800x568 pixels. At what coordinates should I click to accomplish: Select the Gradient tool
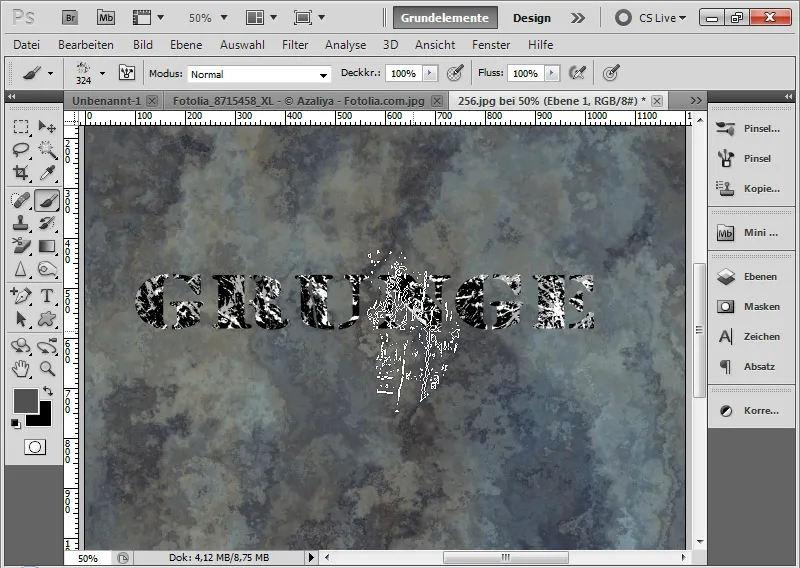(47, 246)
